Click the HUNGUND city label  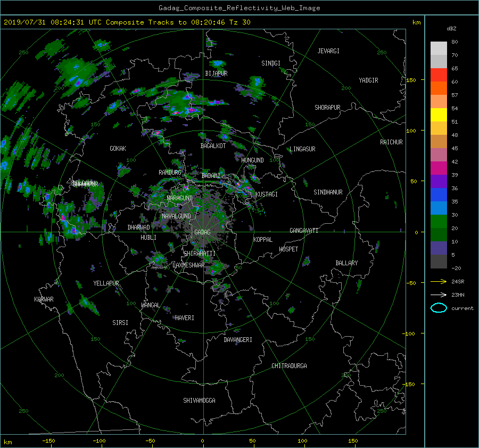(x=252, y=160)
